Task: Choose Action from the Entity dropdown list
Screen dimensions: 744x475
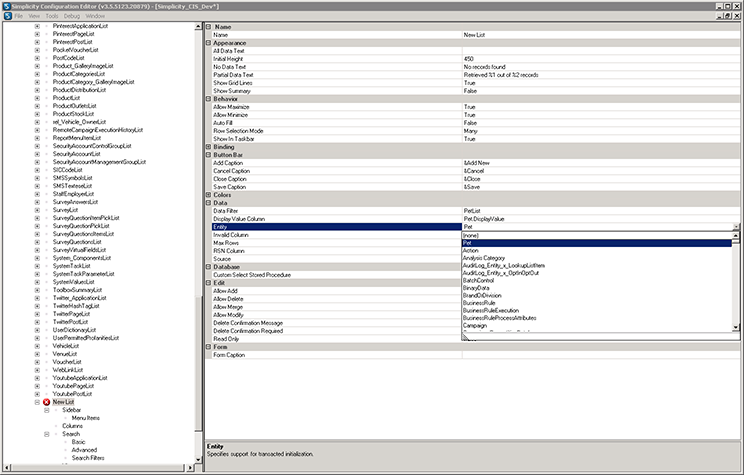Action: [597, 251]
